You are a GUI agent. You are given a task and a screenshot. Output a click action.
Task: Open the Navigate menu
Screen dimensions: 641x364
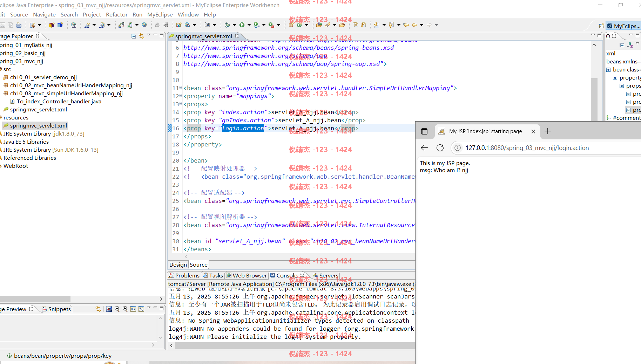pyautogui.click(x=44, y=14)
